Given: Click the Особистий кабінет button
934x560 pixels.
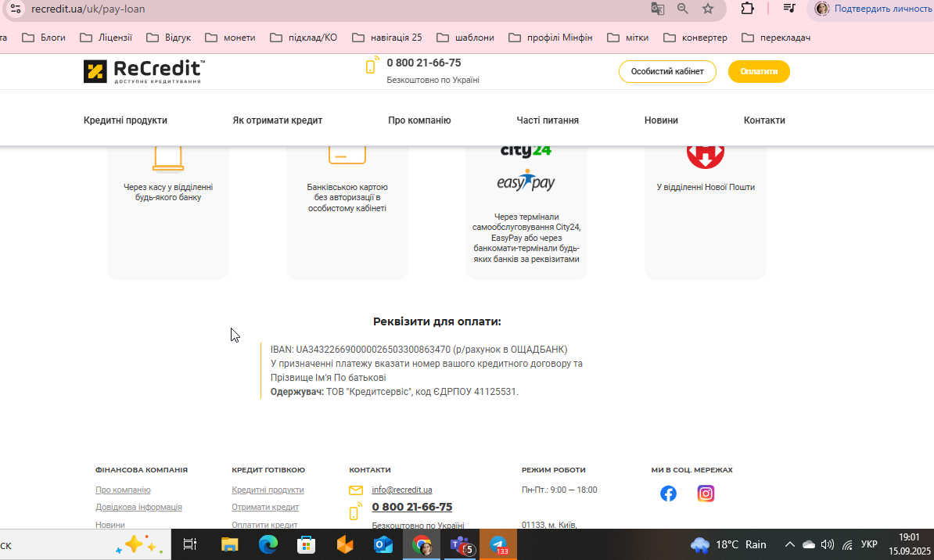Looking at the screenshot, I should (x=667, y=71).
